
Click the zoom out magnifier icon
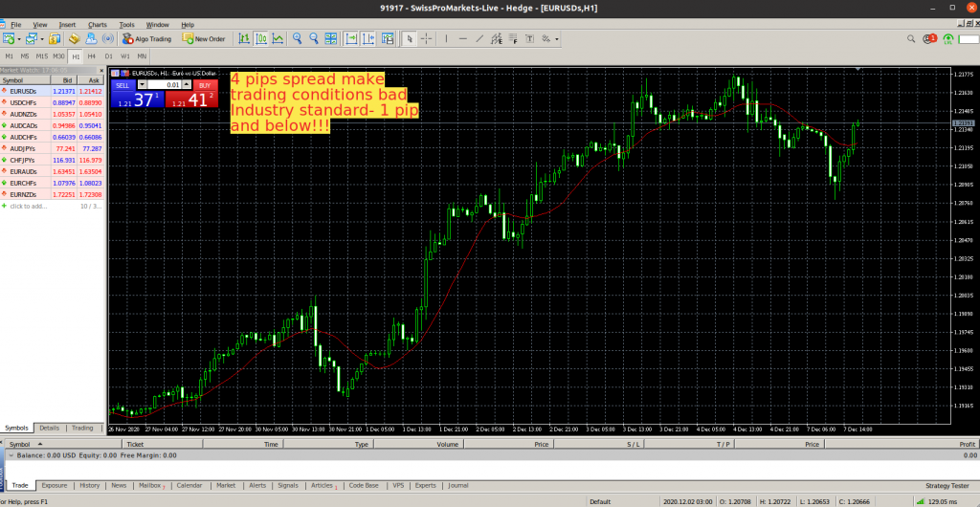pos(314,39)
